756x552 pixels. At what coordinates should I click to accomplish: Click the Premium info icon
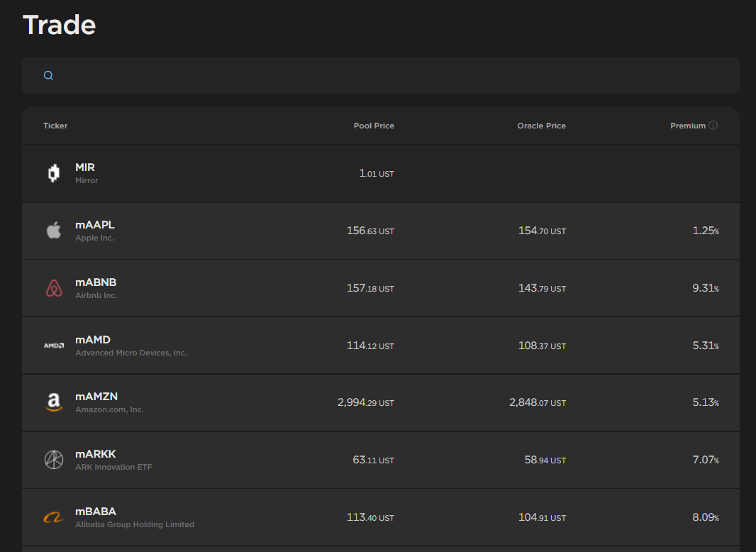click(713, 126)
